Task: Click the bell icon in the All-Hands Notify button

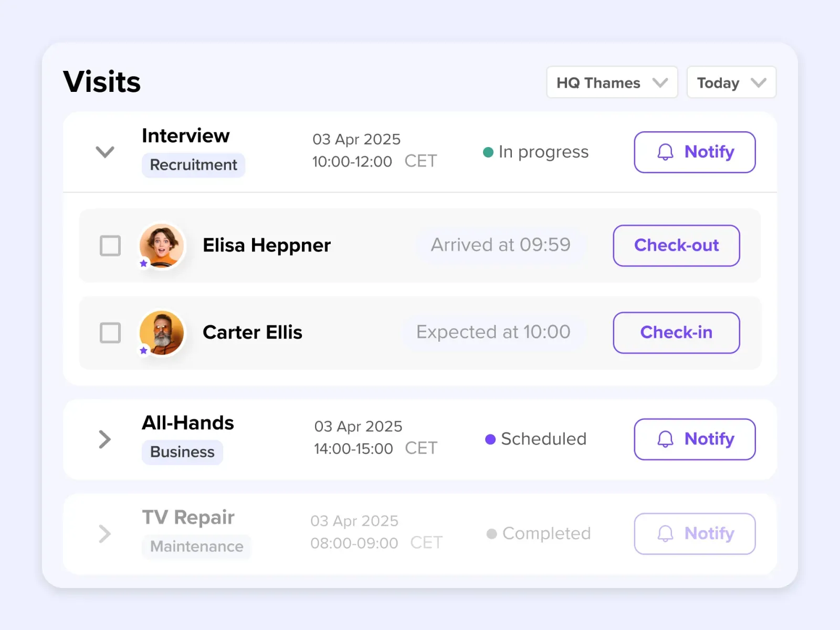Action: 665,439
